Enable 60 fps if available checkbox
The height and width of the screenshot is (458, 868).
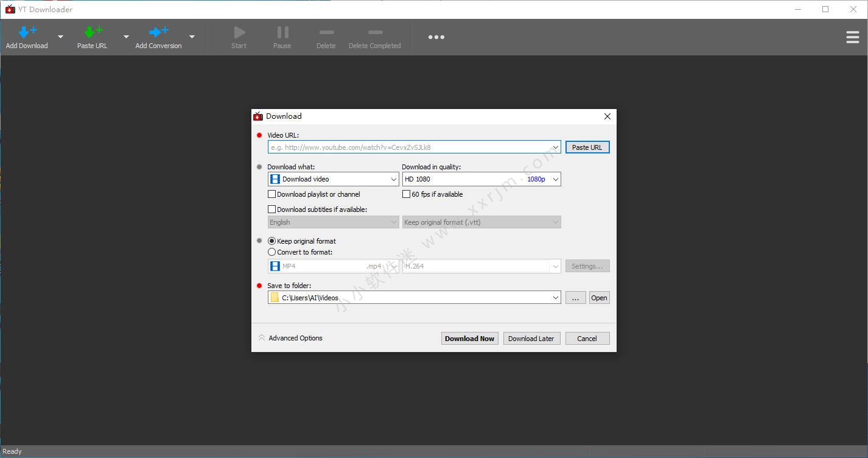coord(406,194)
